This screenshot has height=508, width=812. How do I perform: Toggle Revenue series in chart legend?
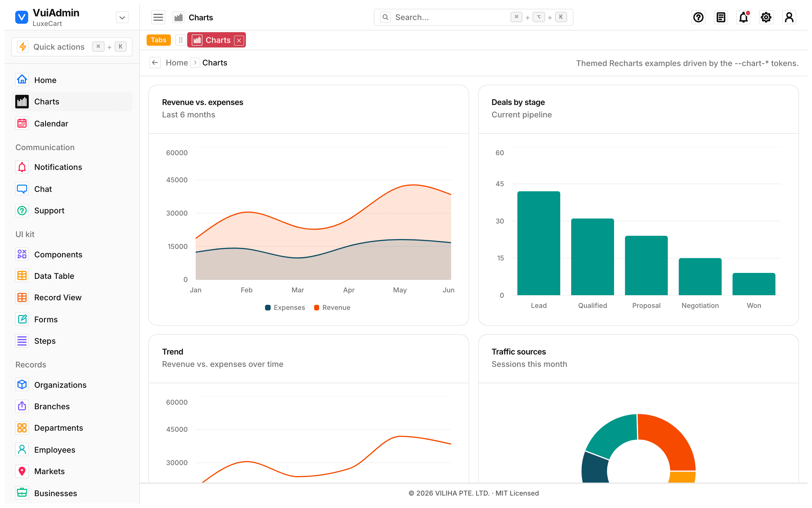pyautogui.click(x=332, y=307)
